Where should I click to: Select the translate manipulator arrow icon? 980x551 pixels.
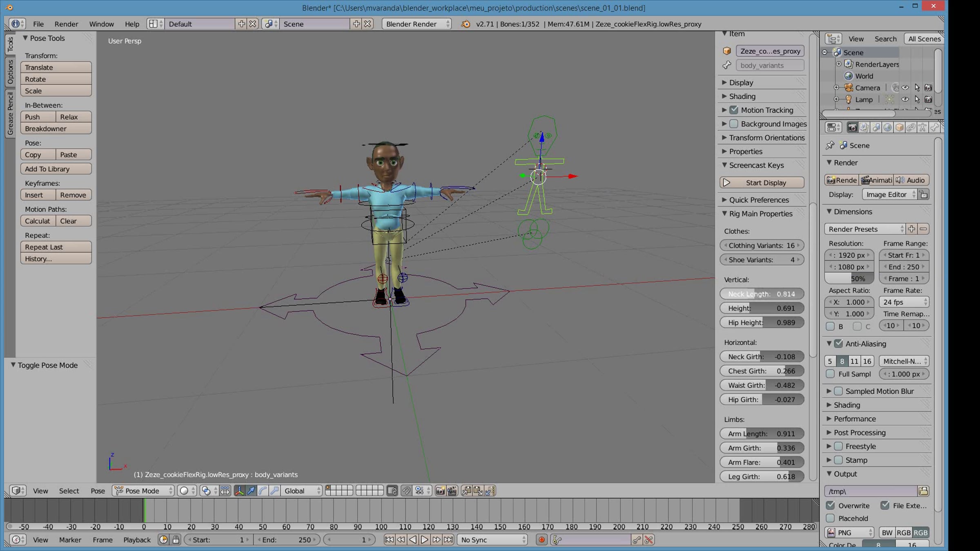coord(251,491)
